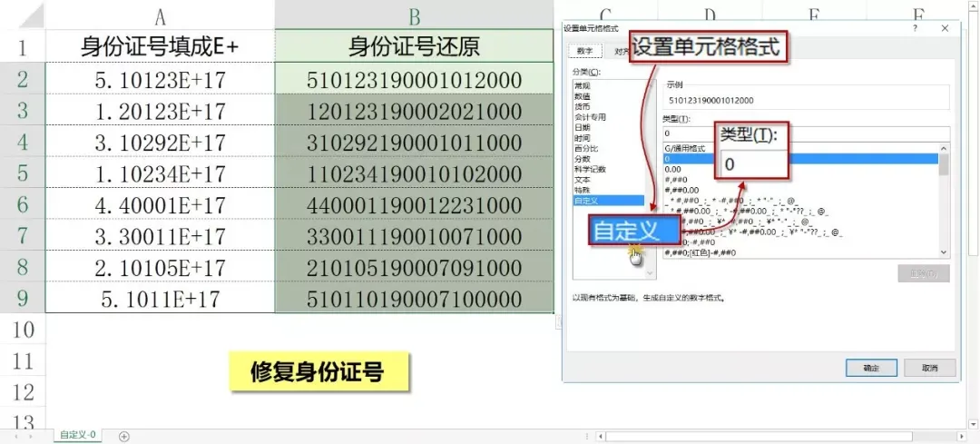Screen dimensions: 980x444
Task: Click the horizontal scrollbar left arrow
Action: (600, 436)
